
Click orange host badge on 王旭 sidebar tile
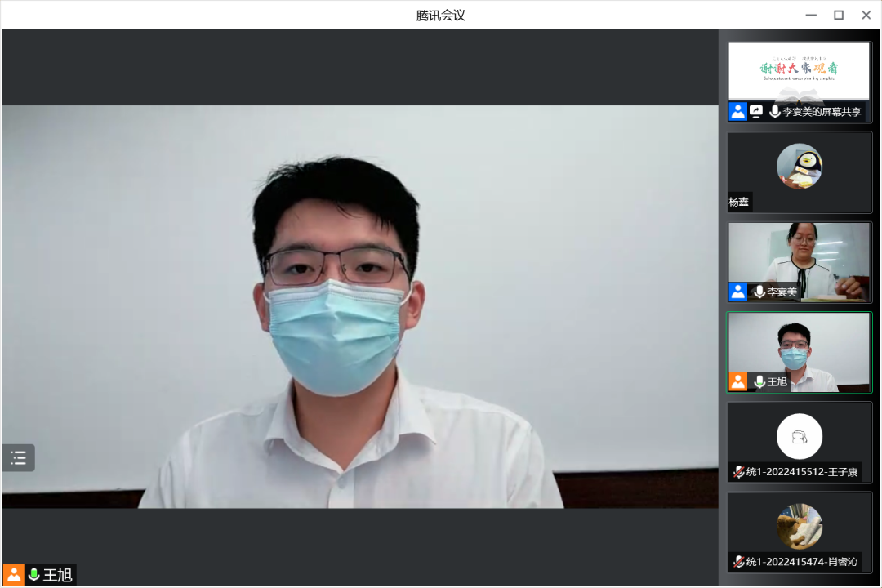pos(737,381)
